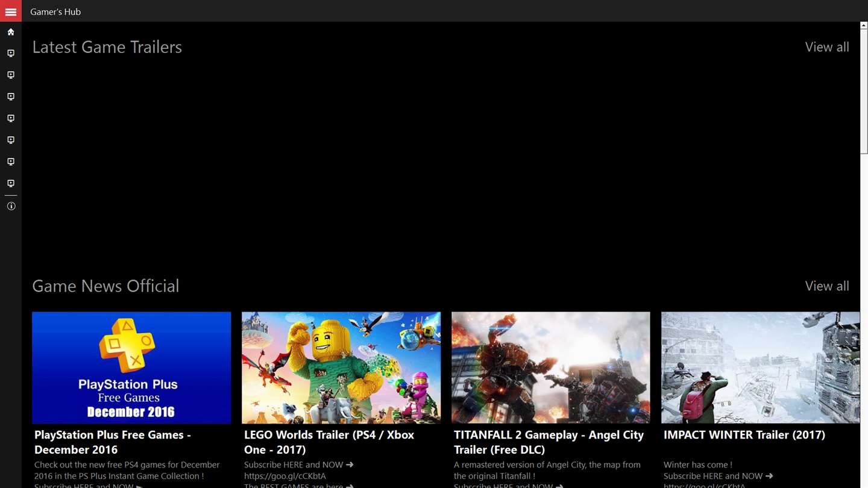Click the vertical scrollbar thumb
This screenshot has height=488, width=868.
point(864,92)
